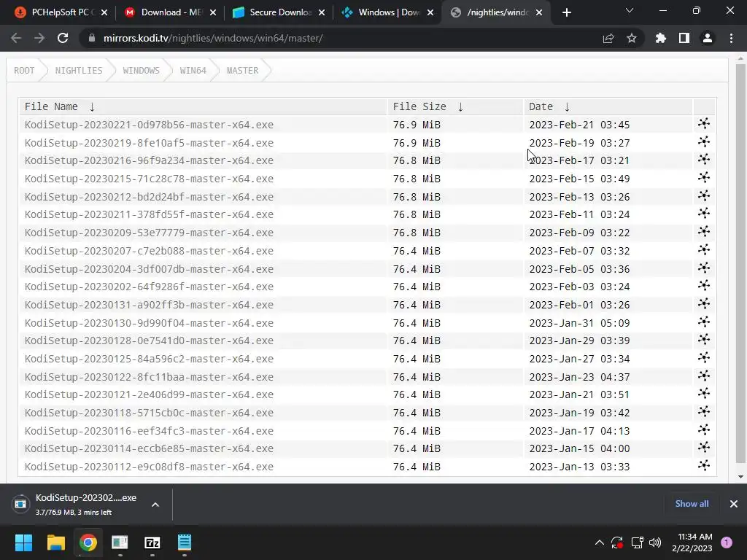Click mirror icon for 20230219 build row
The image size is (747, 560).
704,141
